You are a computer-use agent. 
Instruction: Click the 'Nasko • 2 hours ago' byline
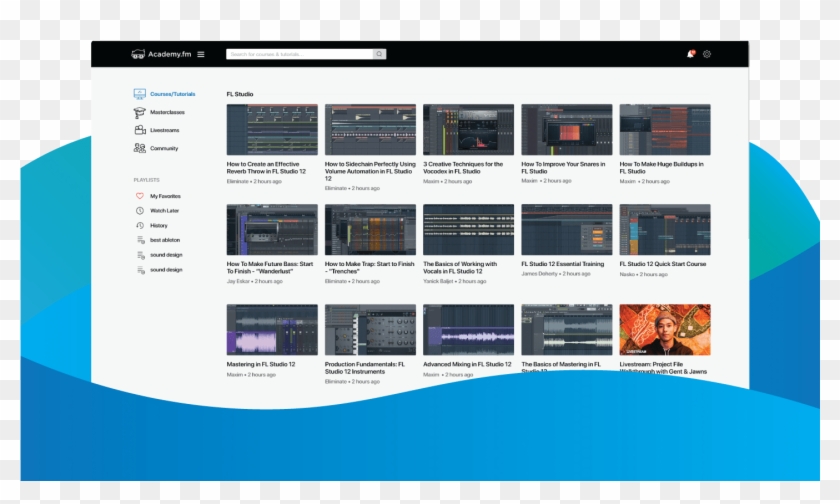[x=643, y=274]
